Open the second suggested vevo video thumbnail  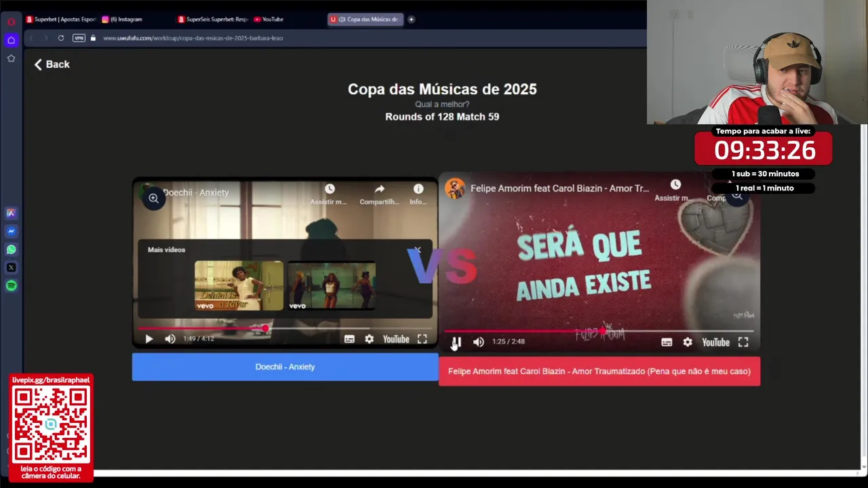click(x=332, y=285)
